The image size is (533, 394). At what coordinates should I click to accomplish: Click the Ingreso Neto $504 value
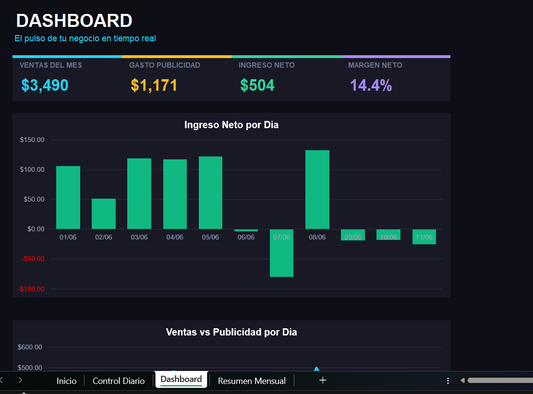click(257, 85)
